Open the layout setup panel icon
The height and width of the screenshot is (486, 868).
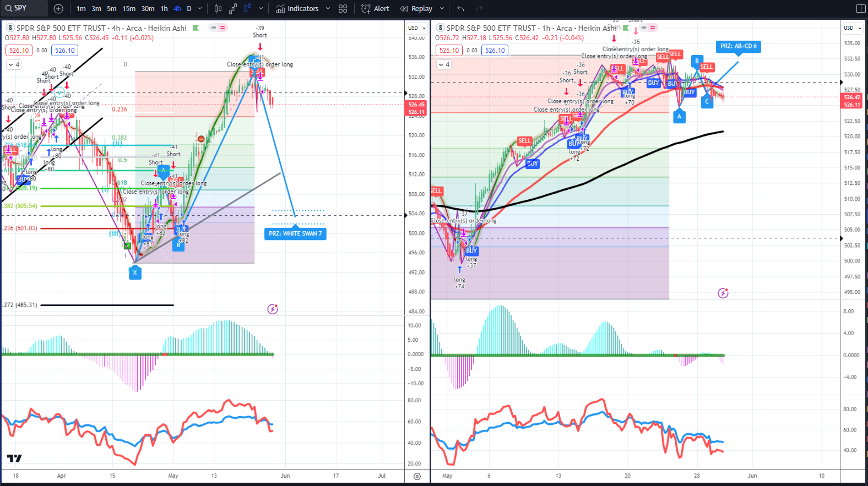pos(861,9)
